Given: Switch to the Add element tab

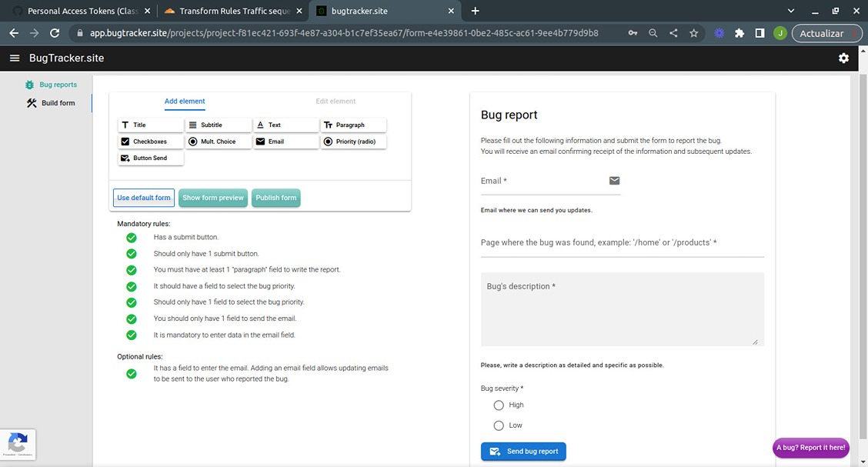Looking at the screenshot, I should pyautogui.click(x=184, y=101).
